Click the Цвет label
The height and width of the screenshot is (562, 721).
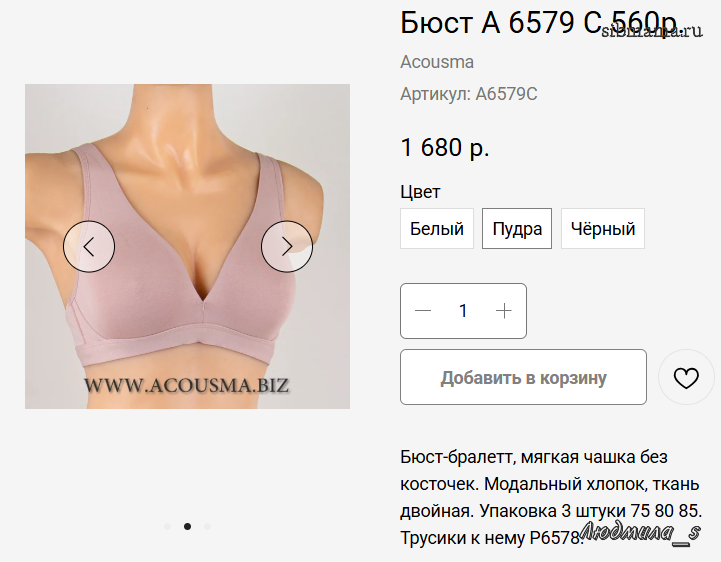[420, 192]
